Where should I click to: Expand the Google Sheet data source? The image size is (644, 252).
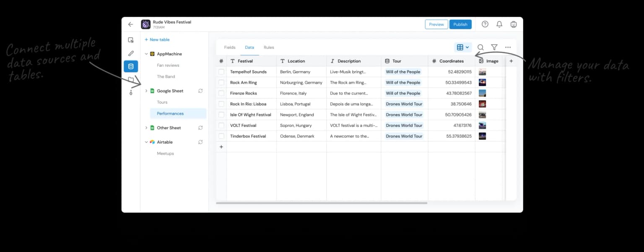coord(146,91)
